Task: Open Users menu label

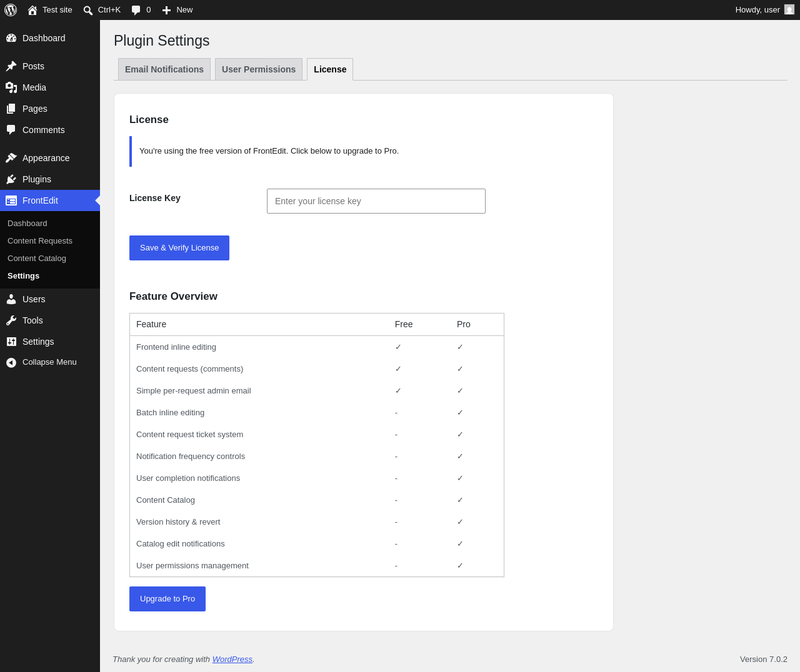Action: pyautogui.click(x=34, y=299)
